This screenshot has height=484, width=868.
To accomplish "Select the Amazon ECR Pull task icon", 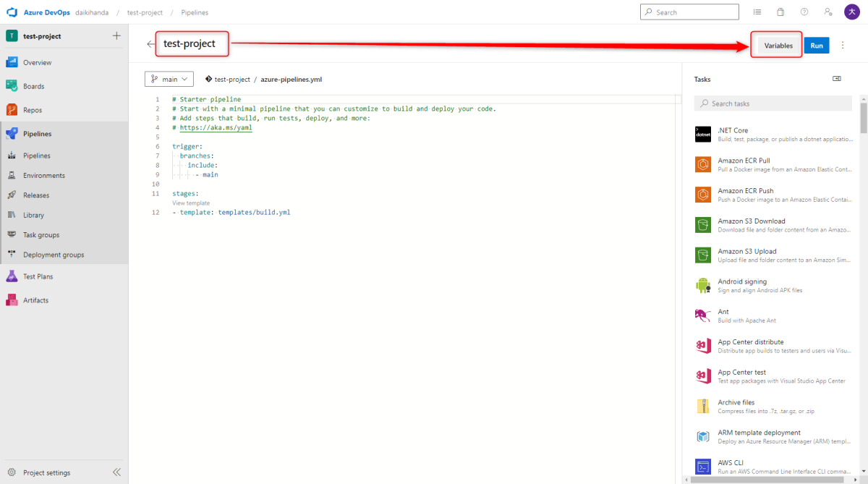I will [702, 164].
